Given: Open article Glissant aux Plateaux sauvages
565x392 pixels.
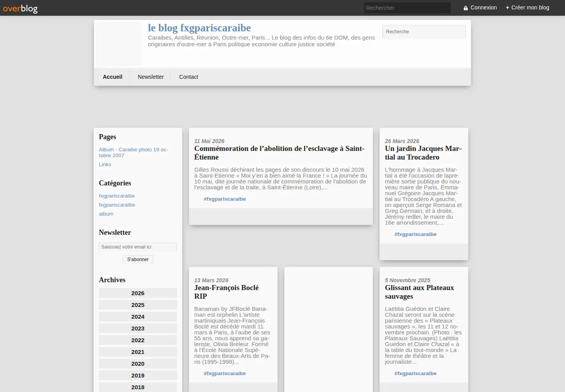Looking at the screenshot, I should click(419, 292).
